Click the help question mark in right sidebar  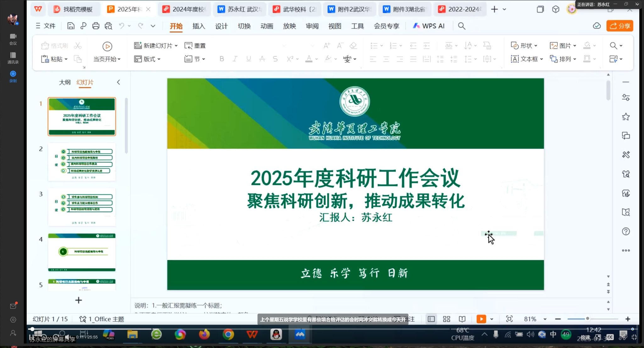click(626, 231)
